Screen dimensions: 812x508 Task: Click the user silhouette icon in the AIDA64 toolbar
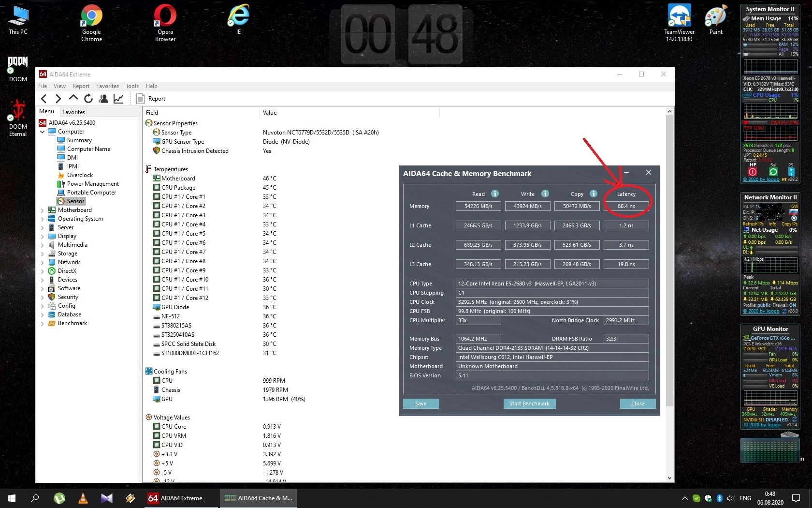(x=103, y=99)
